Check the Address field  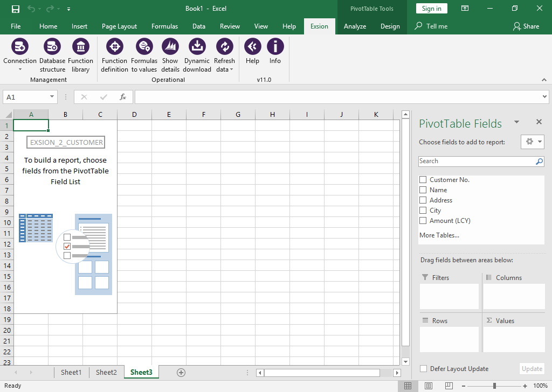423,200
